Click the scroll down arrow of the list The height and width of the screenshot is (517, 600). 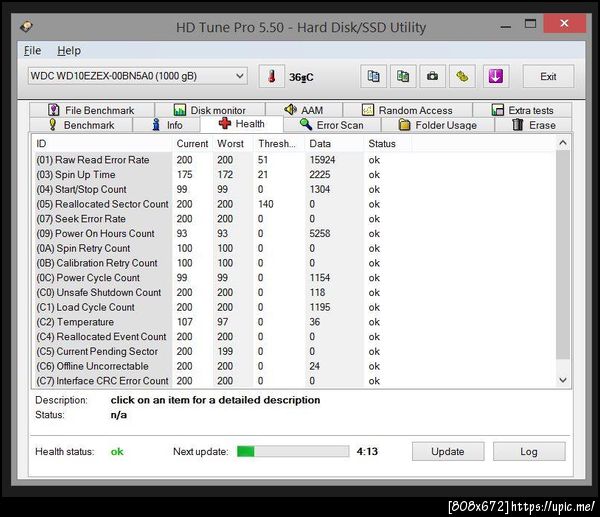(562, 380)
